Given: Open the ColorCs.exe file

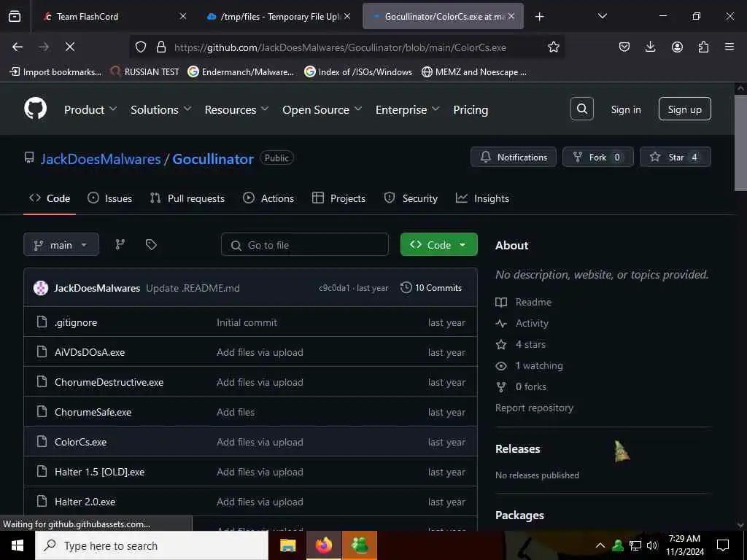Looking at the screenshot, I should tap(80, 442).
